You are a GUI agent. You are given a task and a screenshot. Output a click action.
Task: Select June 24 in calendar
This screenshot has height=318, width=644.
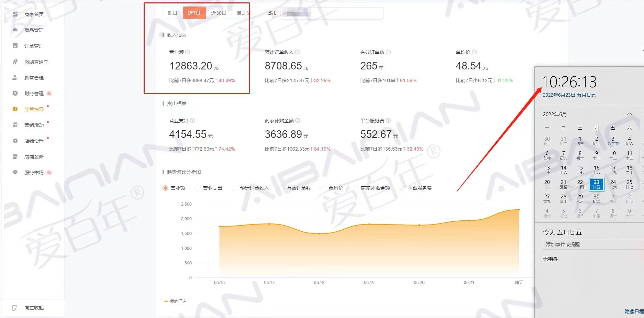coord(613,184)
